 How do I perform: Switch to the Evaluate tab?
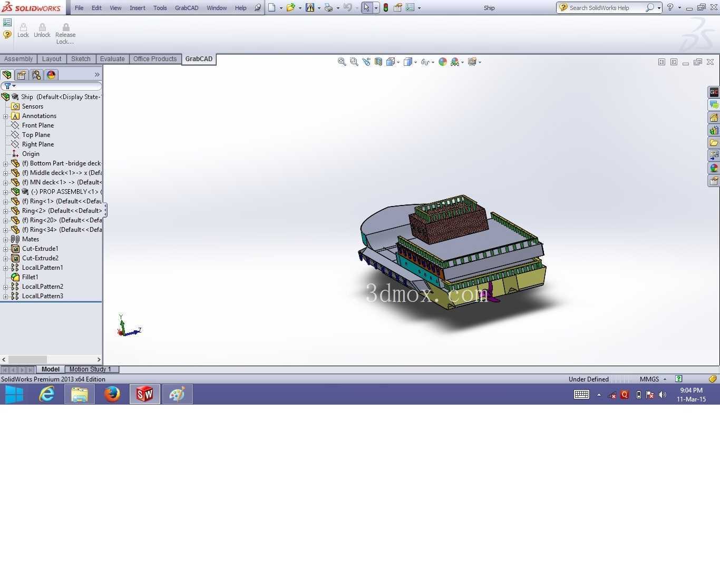pyautogui.click(x=112, y=59)
